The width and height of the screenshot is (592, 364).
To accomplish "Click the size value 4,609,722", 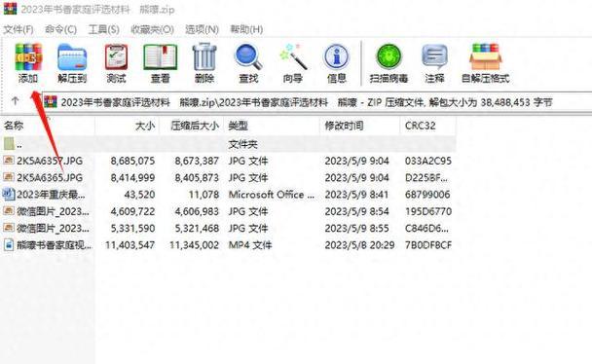I will (132, 211).
